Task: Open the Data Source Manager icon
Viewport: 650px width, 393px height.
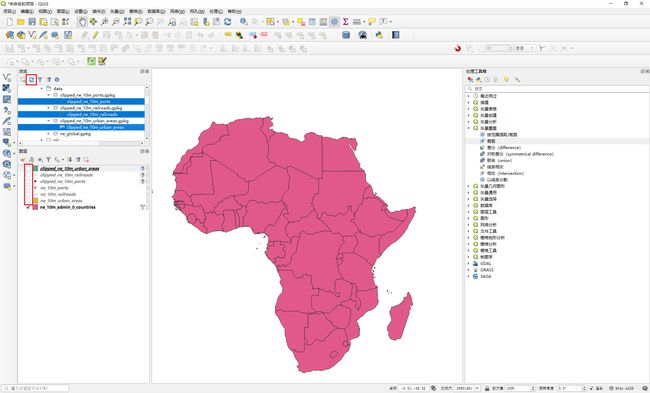Action: tap(10, 35)
